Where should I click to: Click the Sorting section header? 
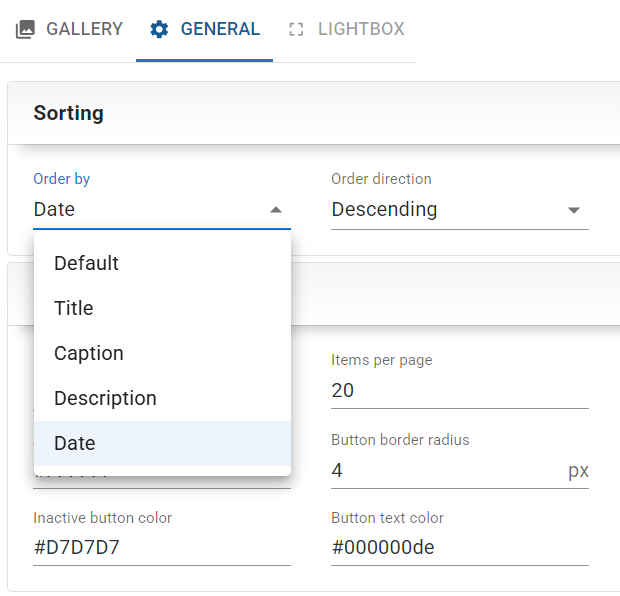click(x=69, y=113)
